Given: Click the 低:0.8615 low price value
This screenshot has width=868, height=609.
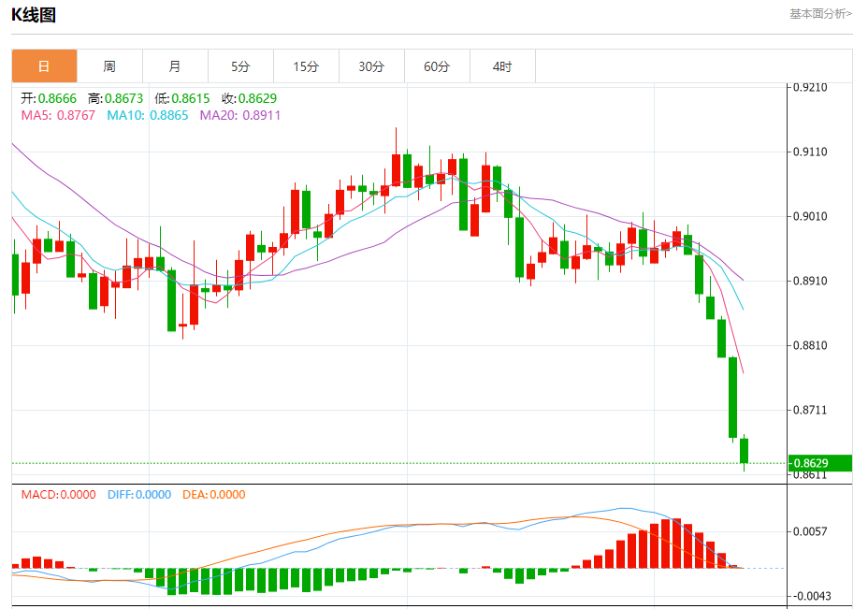Looking at the screenshot, I should (182, 98).
